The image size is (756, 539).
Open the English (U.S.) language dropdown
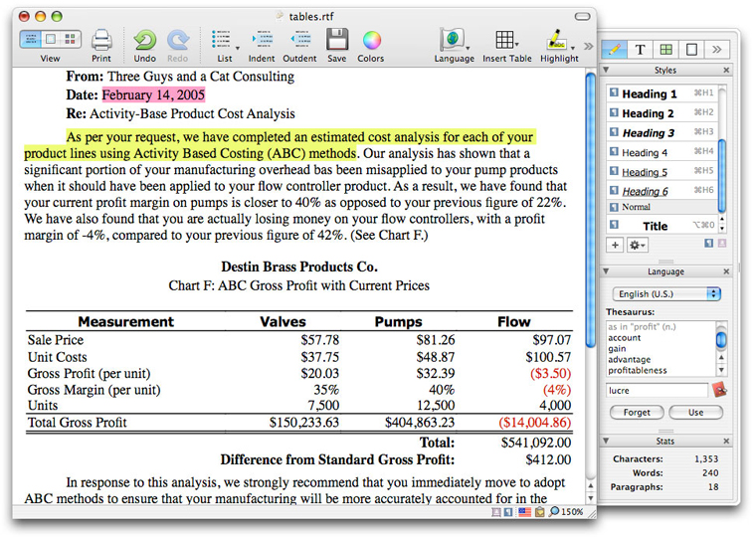tap(667, 294)
